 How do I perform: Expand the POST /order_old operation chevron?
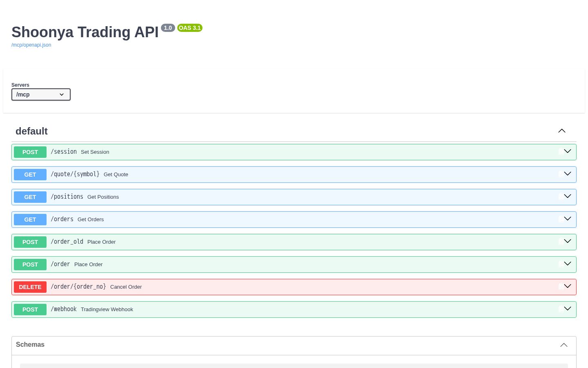568,241
